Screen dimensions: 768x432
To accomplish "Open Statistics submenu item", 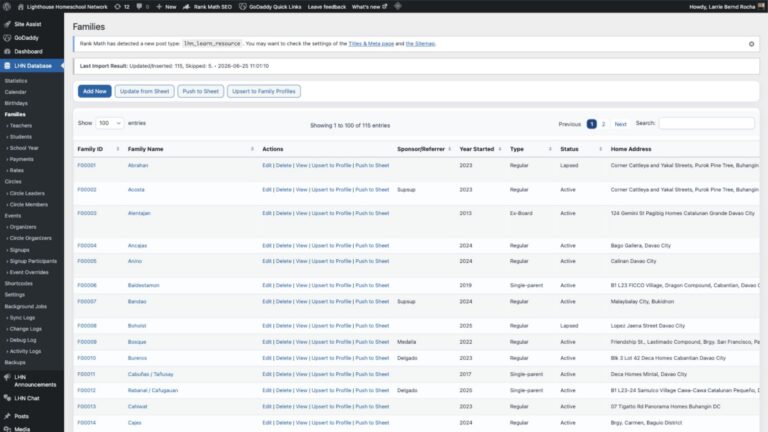I will (16, 81).
